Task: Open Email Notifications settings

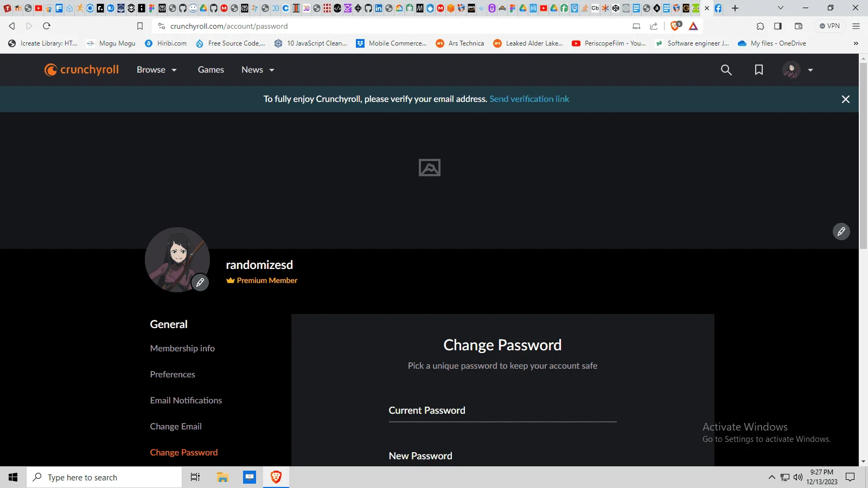Action: coord(186,400)
